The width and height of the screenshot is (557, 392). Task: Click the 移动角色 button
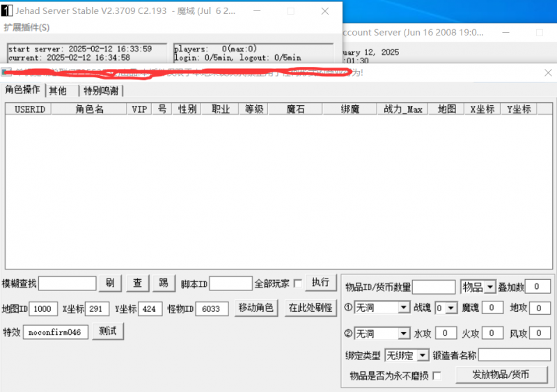click(x=256, y=308)
